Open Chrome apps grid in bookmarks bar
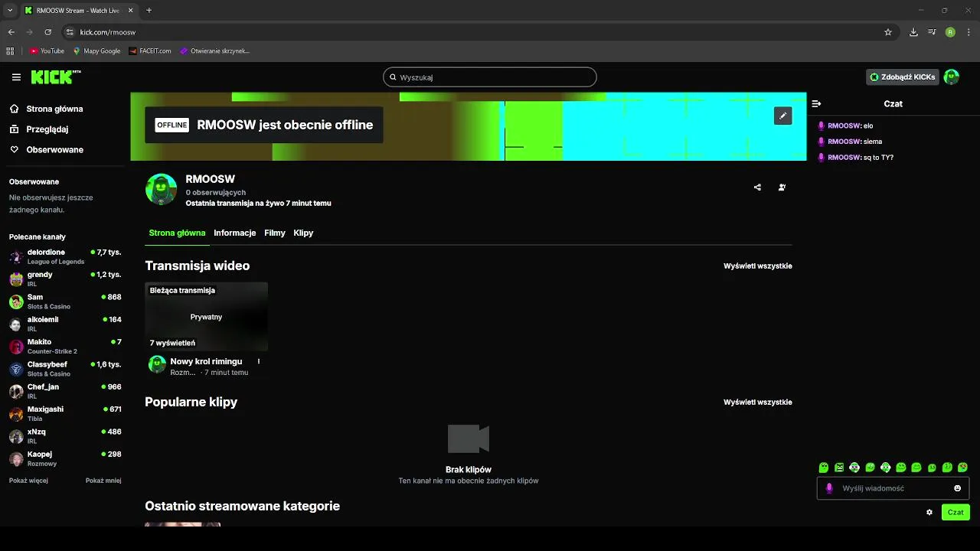980x551 pixels. coord(10,51)
